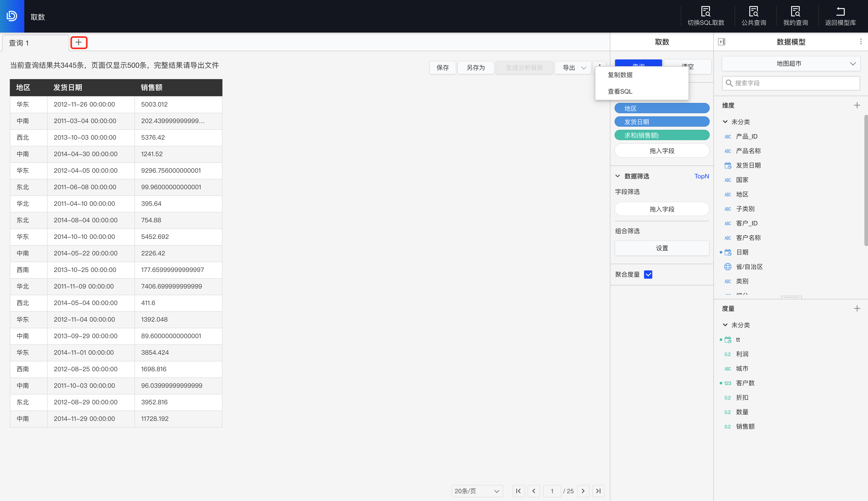Focus the 搜索字段 search box
Viewport: 868px width, 501px height.
pyautogui.click(x=791, y=83)
